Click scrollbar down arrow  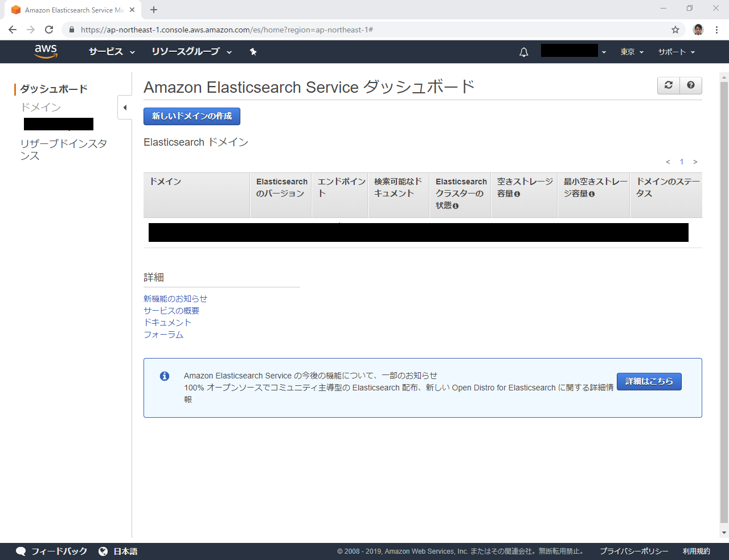coord(724,533)
